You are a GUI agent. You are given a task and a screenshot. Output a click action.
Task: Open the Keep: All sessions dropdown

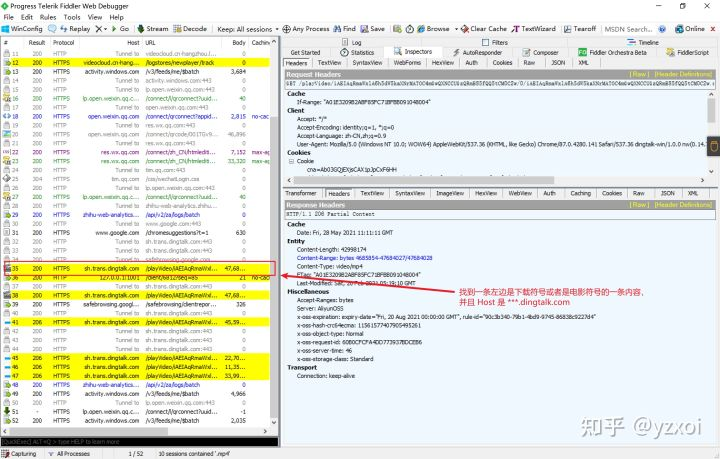click(x=248, y=29)
